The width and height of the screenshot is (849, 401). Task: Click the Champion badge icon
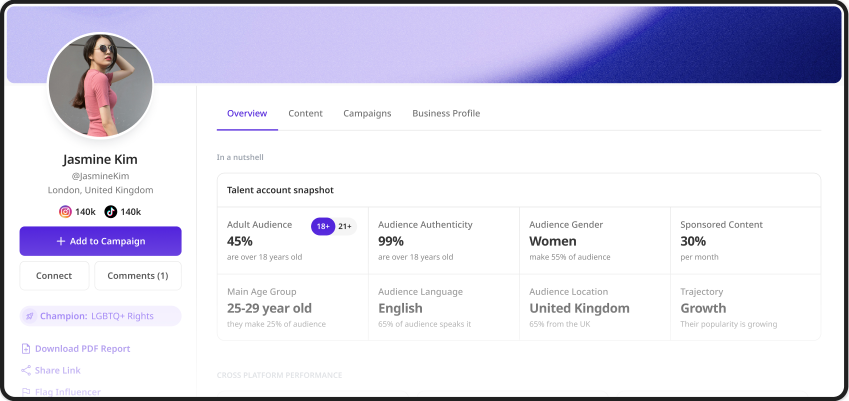31,316
